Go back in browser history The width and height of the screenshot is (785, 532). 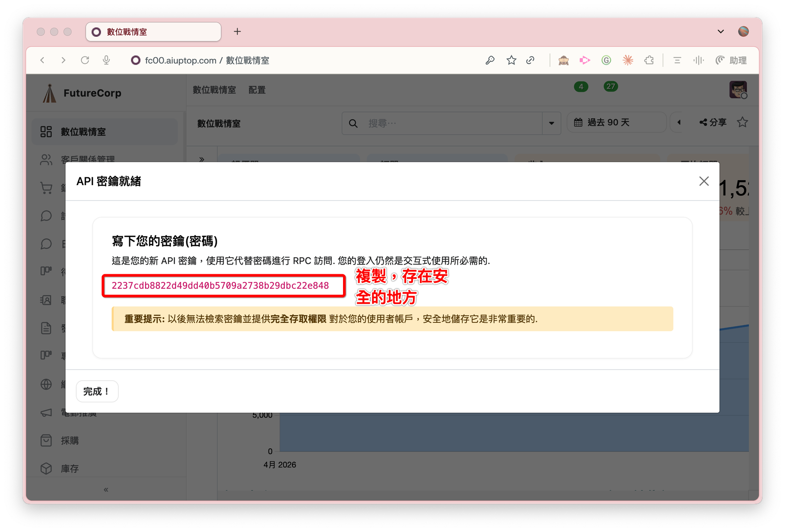tap(43, 60)
